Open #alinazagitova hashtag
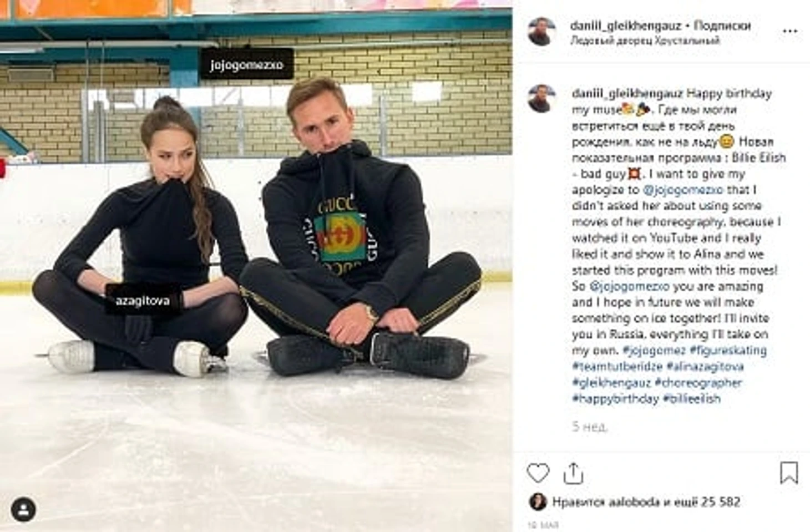This screenshot has height=532, width=810. [705, 366]
